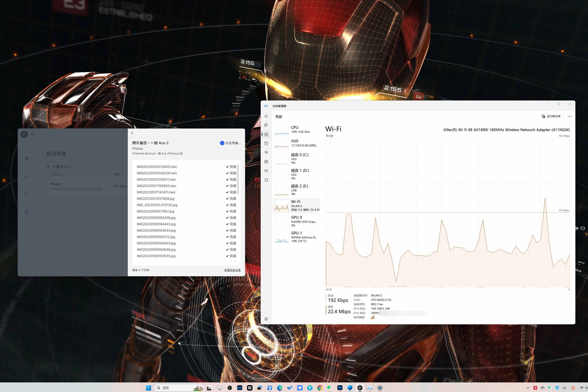Screen dimensions: 588x392
Task: Open BeeDrive sync sidebar icon
Action: coord(27,195)
